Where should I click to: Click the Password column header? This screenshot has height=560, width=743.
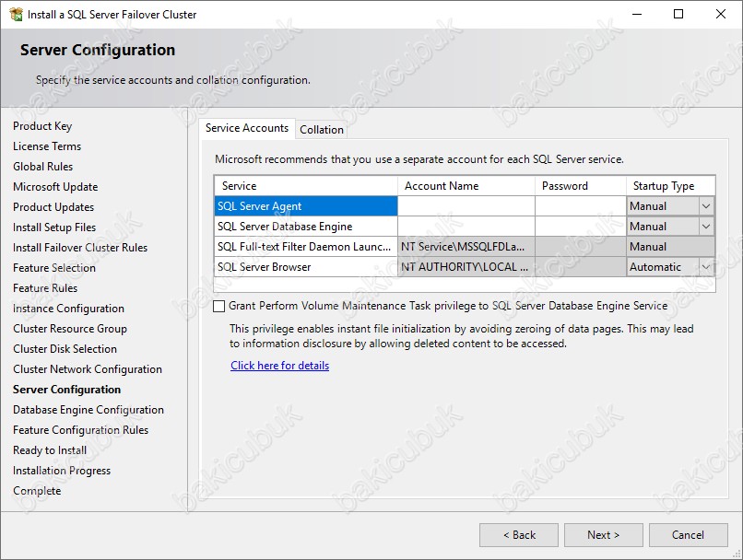(581, 186)
